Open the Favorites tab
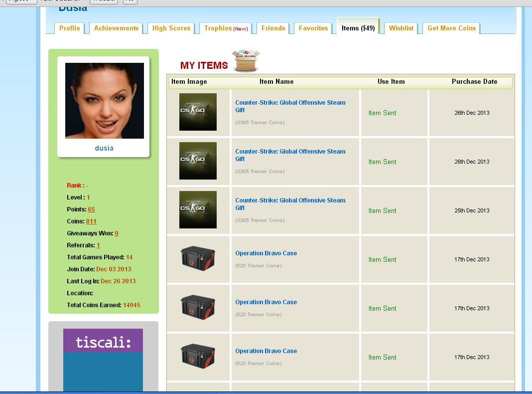532x394 pixels. pos(313,28)
